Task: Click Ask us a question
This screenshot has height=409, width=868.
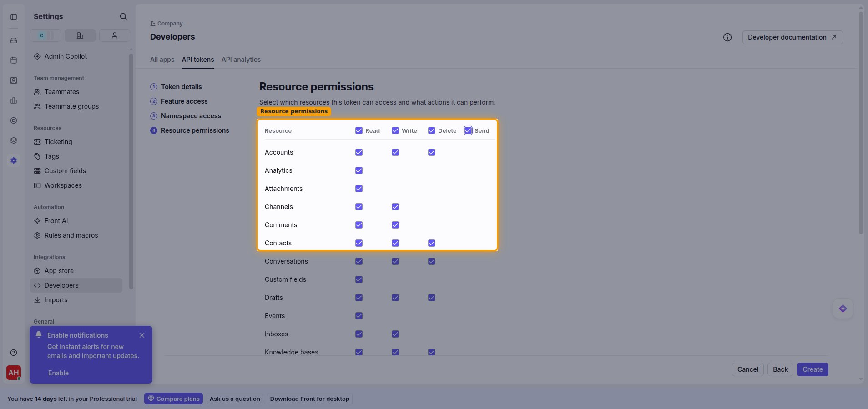Action: point(235,399)
